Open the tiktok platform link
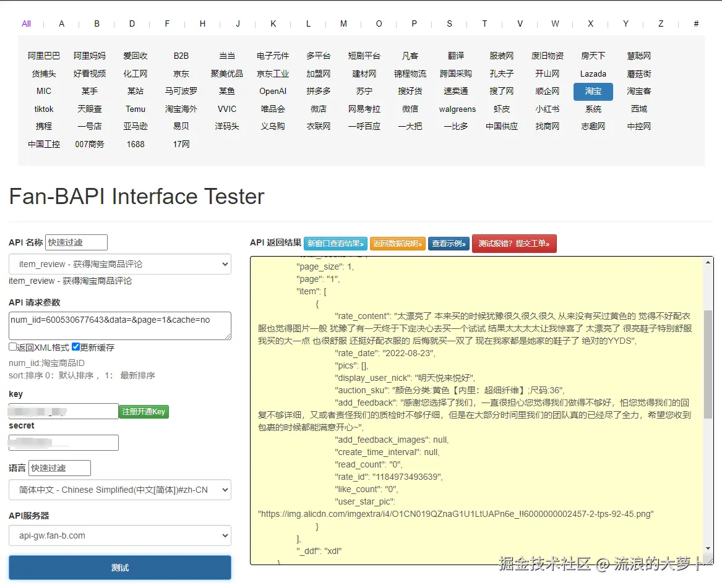 click(44, 109)
